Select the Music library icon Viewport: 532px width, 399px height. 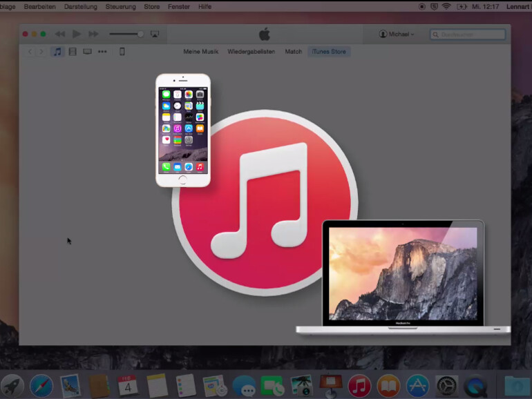(57, 52)
